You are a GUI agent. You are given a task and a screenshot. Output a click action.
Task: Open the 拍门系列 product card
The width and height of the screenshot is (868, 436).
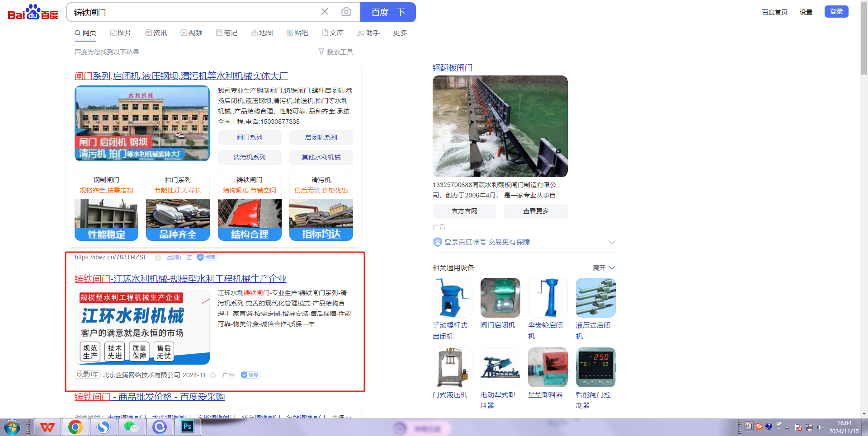pyautogui.click(x=178, y=206)
